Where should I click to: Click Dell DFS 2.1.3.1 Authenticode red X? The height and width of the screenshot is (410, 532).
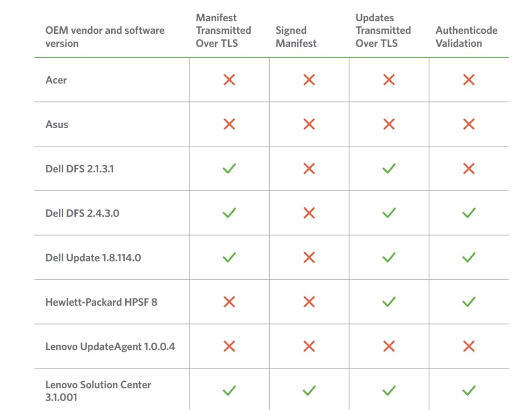(x=469, y=168)
